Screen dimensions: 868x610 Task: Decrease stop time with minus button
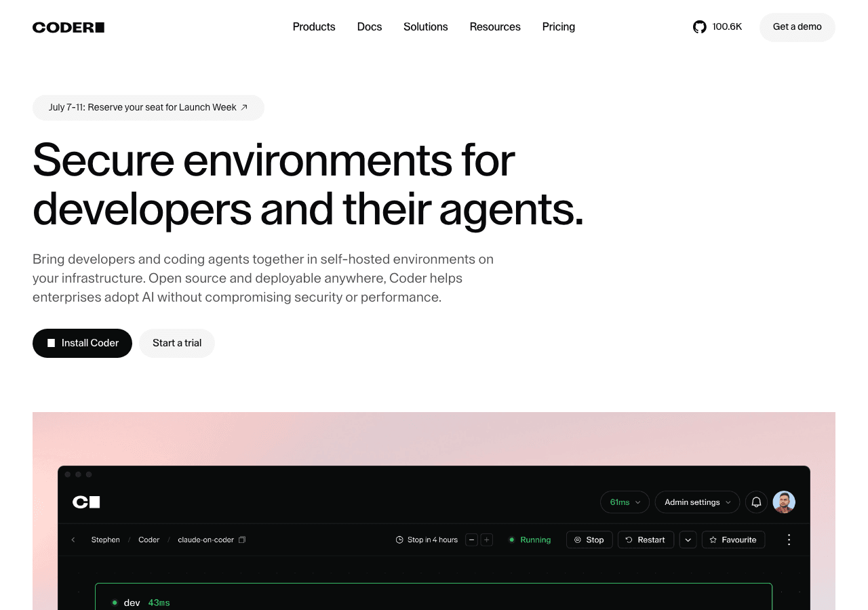pos(472,540)
